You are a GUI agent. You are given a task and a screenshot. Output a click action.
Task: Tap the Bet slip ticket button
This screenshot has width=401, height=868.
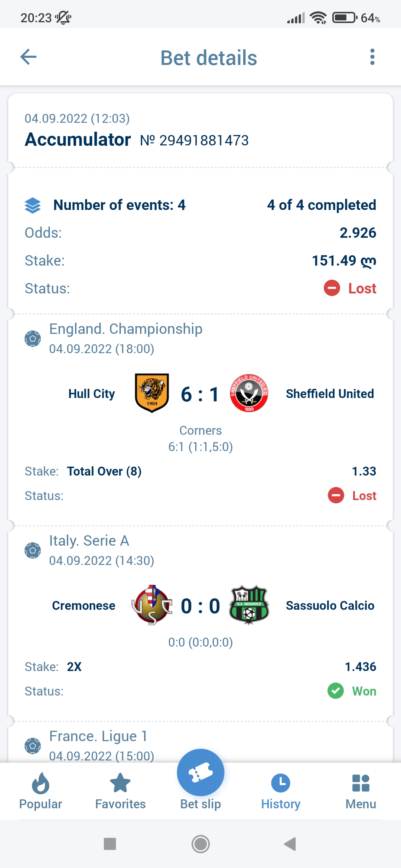click(x=200, y=773)
